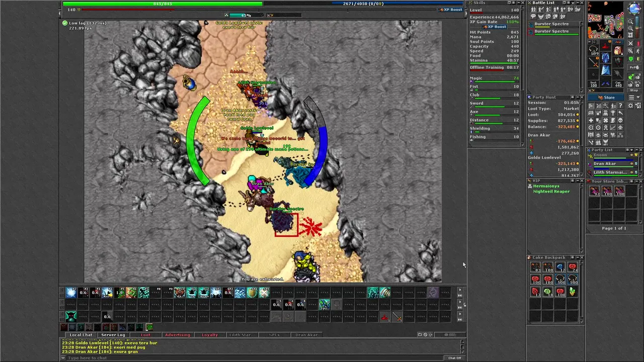Click the XP Boost button at top bar
This screenshot has height=362, width=644.
coord(451,10)
